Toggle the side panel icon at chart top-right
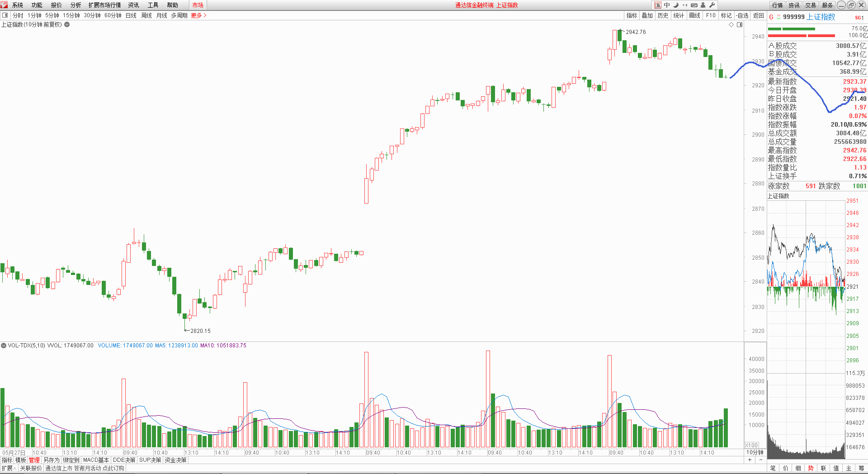The width and height of the screenshot is (868, 474). click(740, 25)
